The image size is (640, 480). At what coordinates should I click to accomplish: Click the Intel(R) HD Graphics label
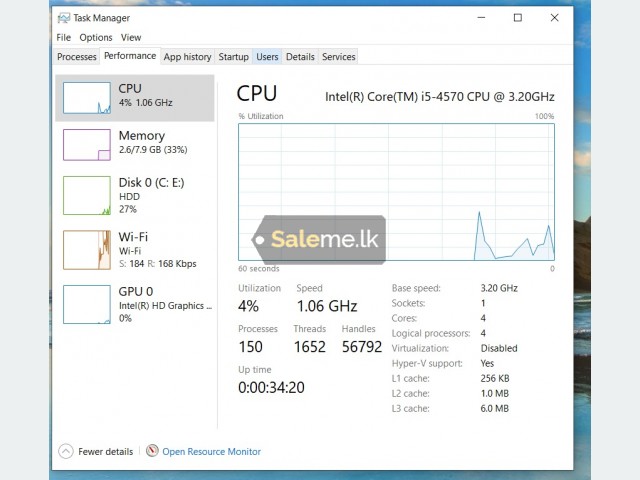165,306
